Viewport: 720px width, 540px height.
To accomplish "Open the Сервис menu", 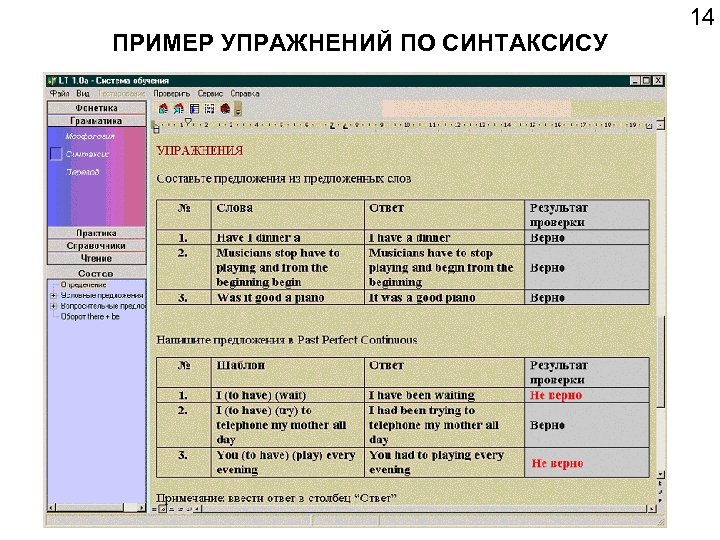I will [210, 94].
